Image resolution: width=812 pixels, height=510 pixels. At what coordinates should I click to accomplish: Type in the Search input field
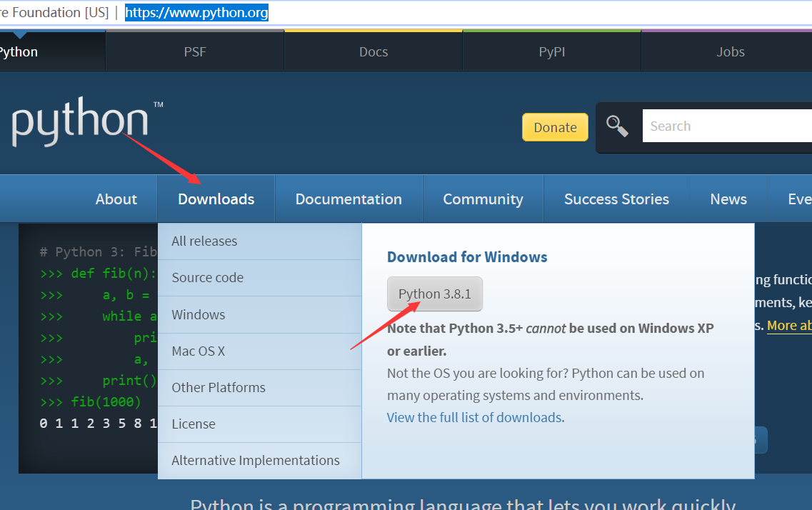point(725,126)
